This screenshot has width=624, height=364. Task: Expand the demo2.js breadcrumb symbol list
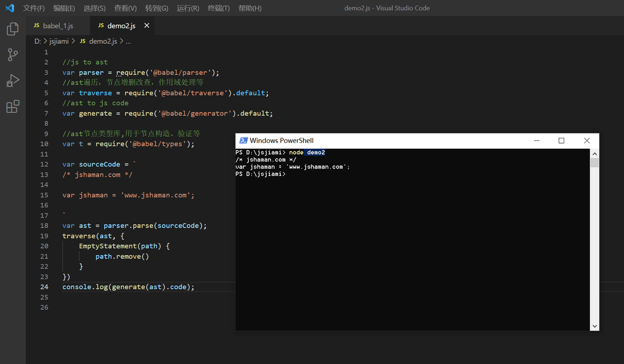(128, 41)
